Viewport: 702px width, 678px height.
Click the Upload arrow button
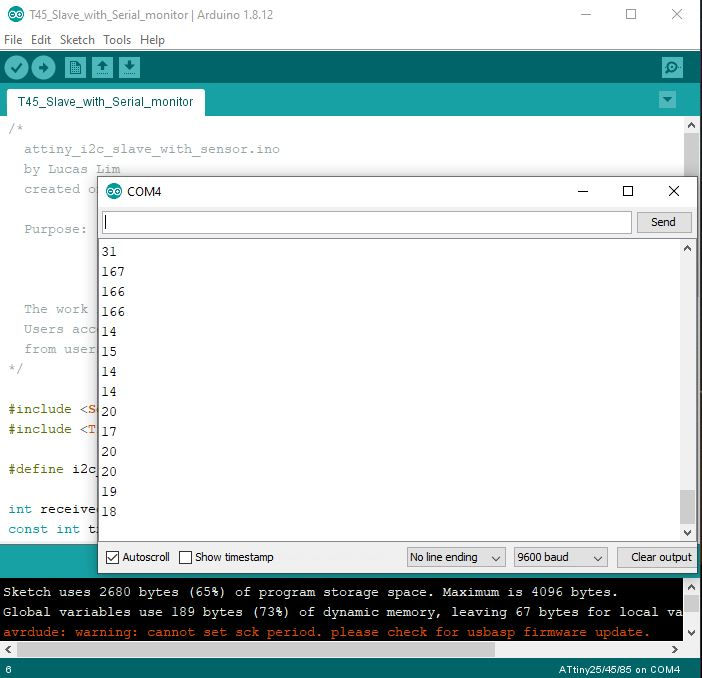(43, 68)
